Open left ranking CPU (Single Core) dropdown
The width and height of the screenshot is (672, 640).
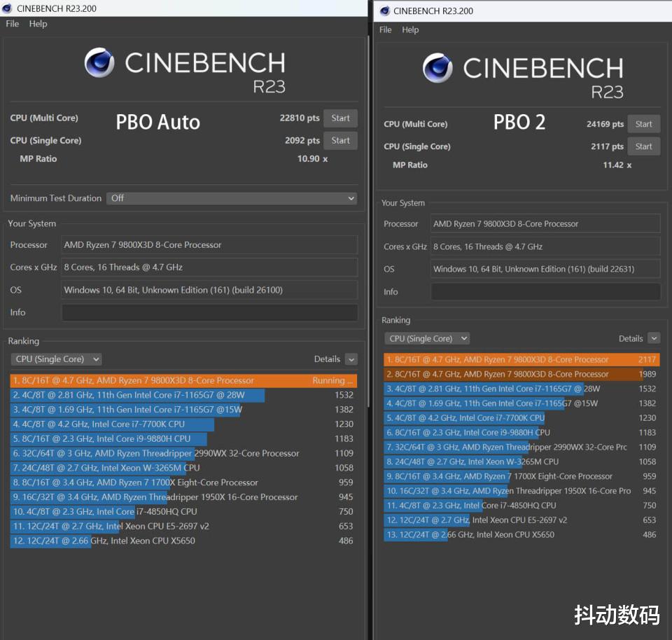coord(57,359)
